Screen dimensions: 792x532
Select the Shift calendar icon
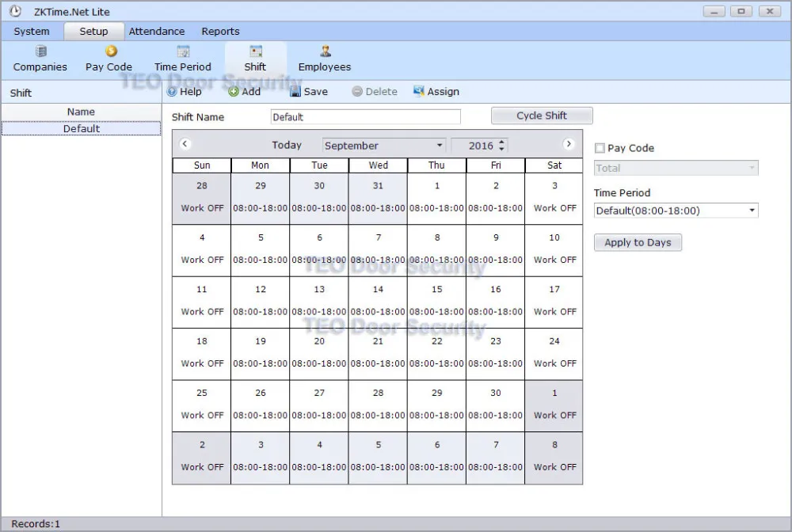click(x=256, y=59)
